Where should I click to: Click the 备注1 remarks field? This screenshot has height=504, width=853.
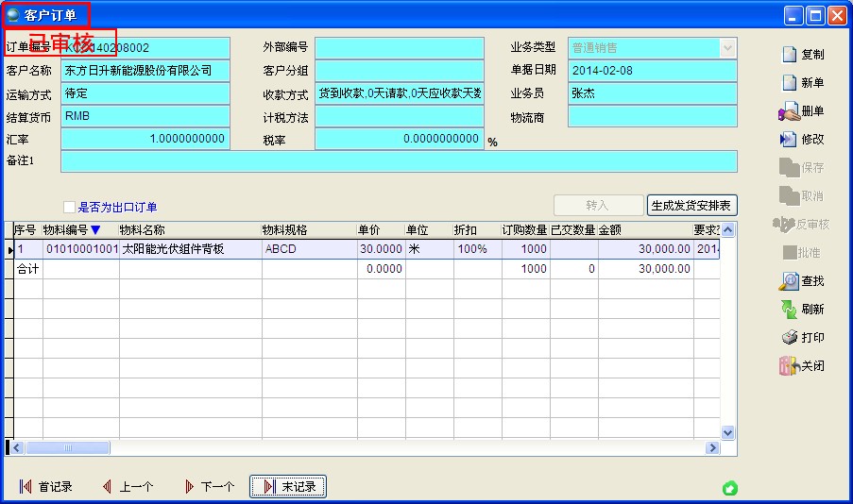tap(399, 161)
